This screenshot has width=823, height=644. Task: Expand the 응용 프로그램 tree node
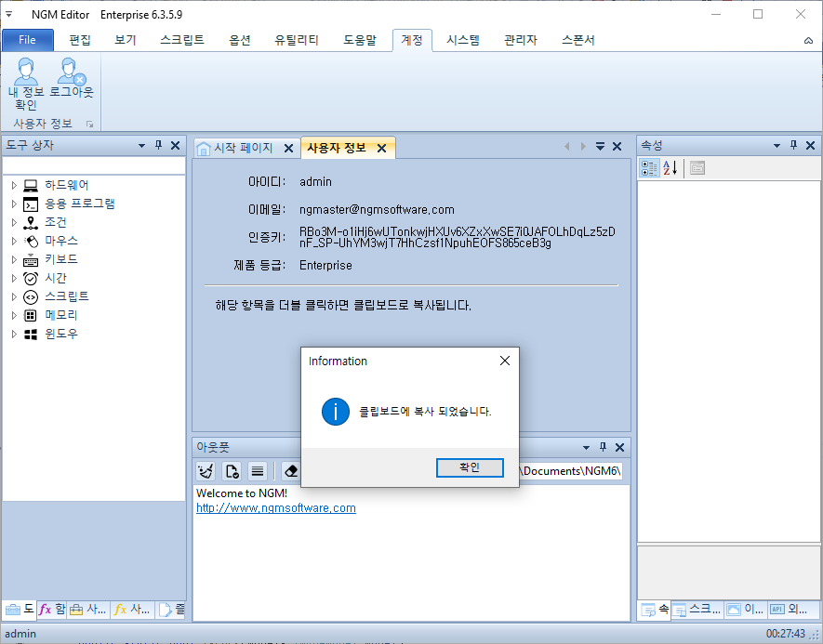(x=14, y=204)
